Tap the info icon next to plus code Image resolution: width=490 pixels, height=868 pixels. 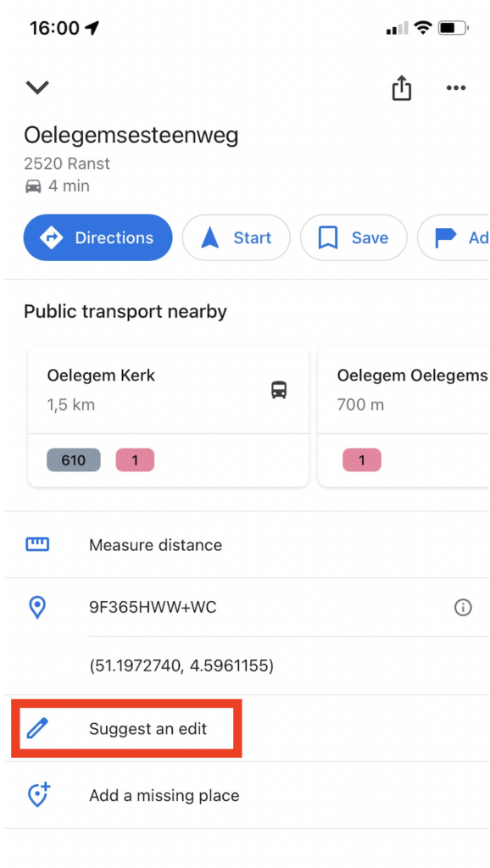pyautogui.click(x=463, y=608)
